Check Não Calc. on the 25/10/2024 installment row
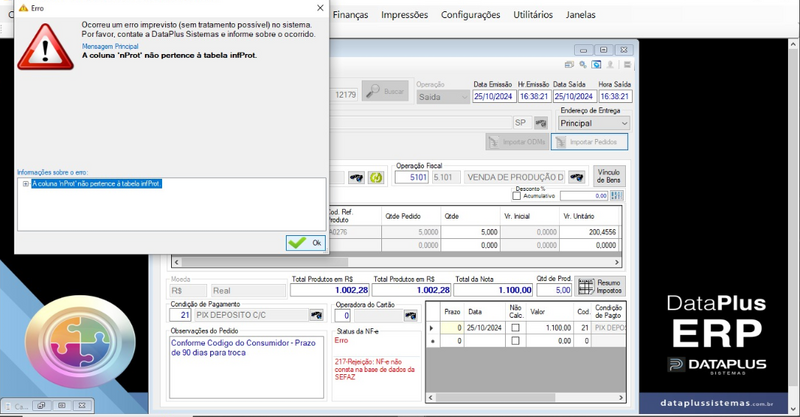The image size is (800, 417). 515,328
